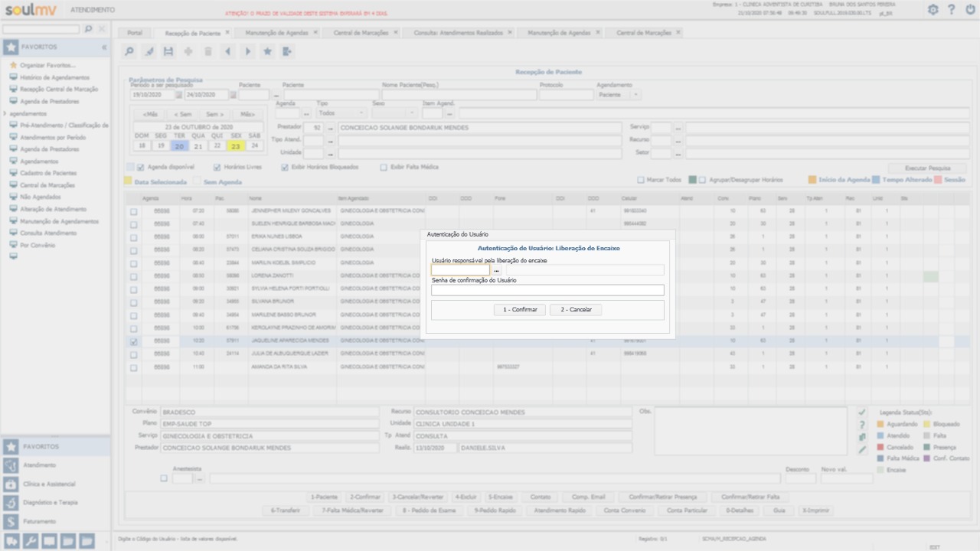The height and width of the screenshot is (551, 980).
Task: Click the magnifier search icon in the toolbar
Action: (x=129, y=51)
